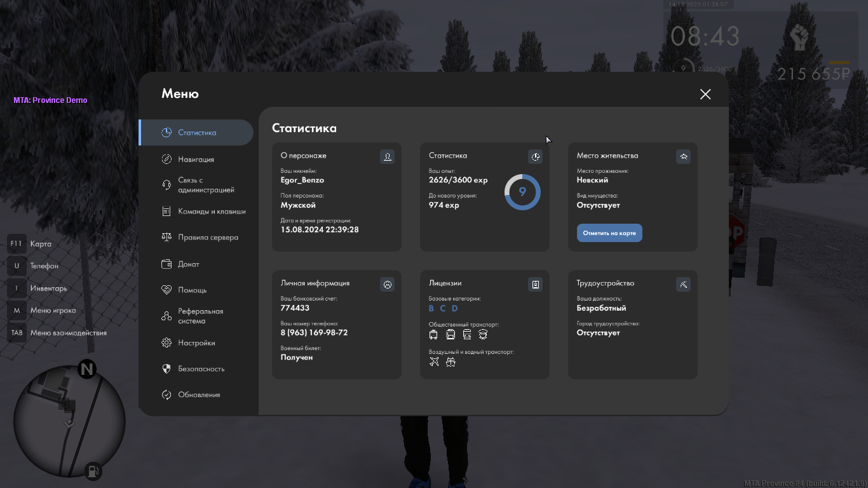Click the boat license icon
868x488 pixels.
point(451,362)
